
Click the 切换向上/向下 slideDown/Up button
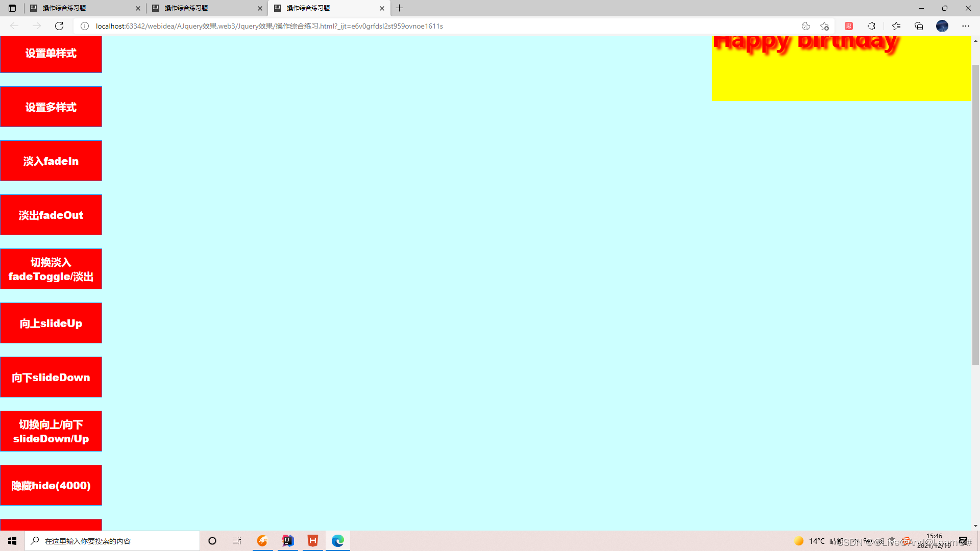pyautogui.click(x=51, y=431)
